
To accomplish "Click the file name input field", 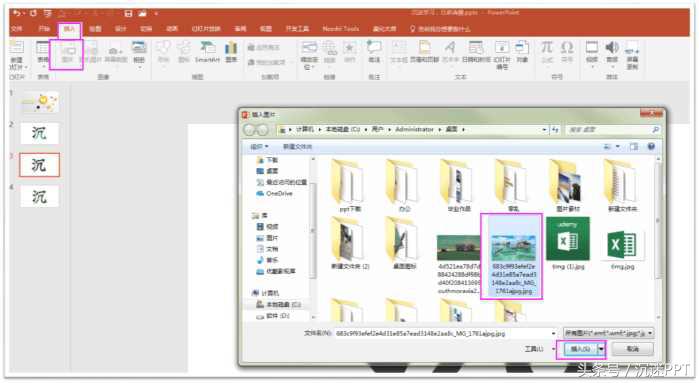I will (x=446, y=334).
